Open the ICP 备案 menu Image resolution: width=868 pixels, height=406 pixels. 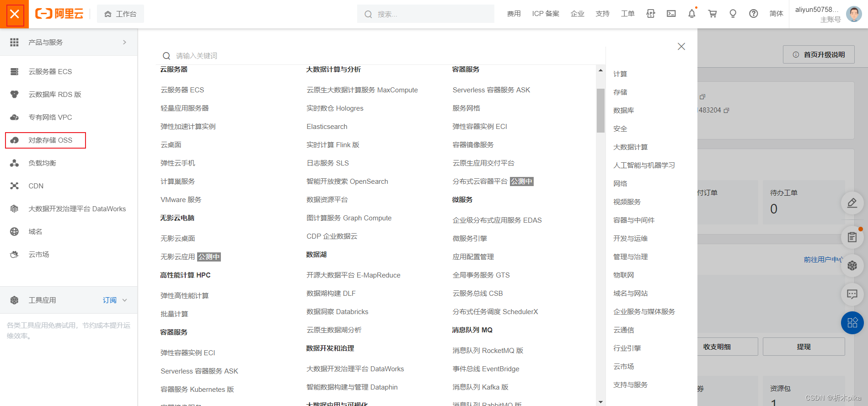click(546, 14)
